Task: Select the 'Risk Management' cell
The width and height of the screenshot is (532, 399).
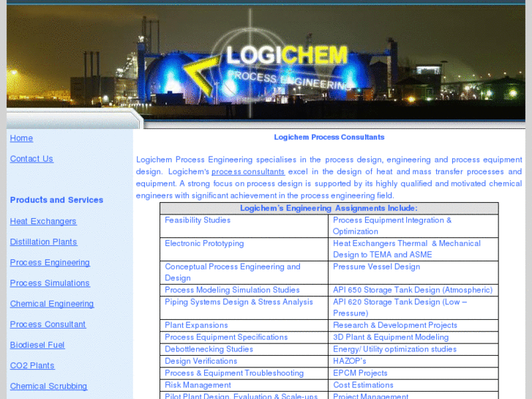Action: (244, 385)
